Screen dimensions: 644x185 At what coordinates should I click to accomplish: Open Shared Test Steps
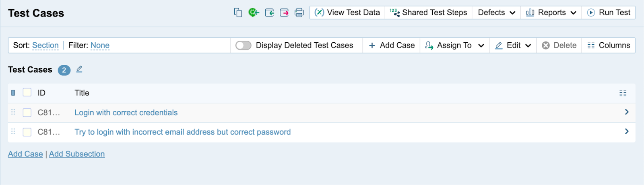click(x=429, y=12)
